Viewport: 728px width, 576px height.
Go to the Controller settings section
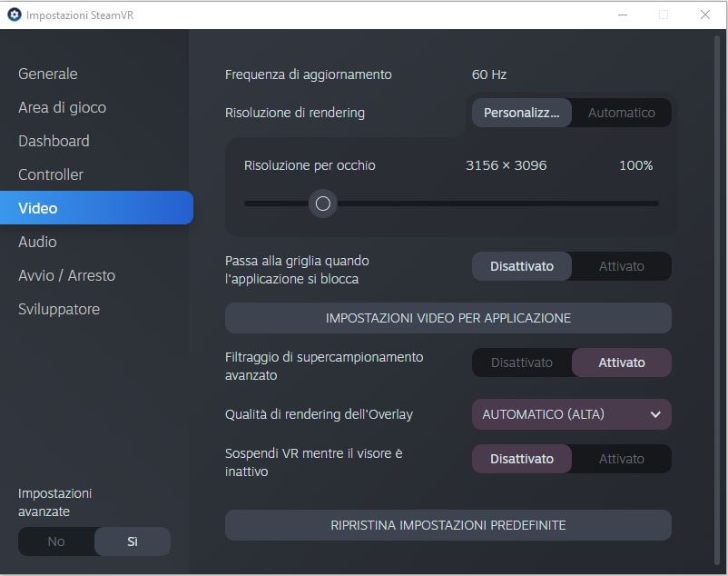point(51,174)
